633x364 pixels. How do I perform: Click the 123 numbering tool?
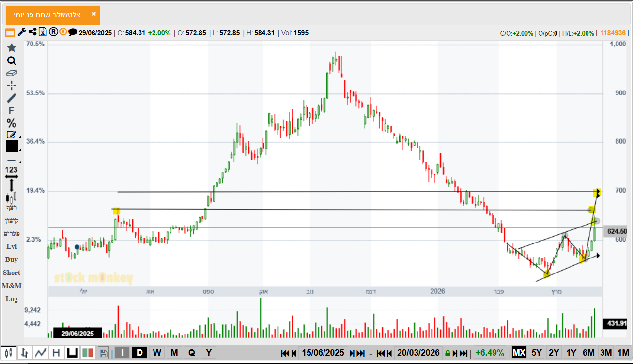(x=12, y=170)
